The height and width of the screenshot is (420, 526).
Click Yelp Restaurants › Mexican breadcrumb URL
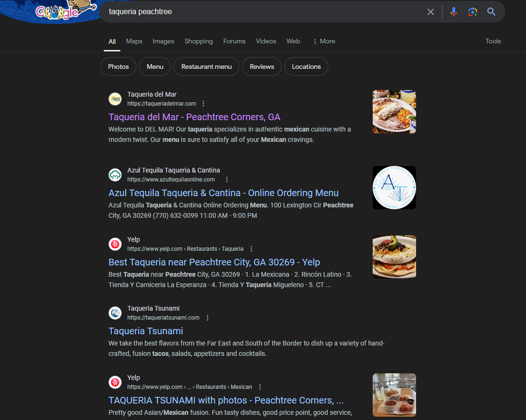[x=190, y=387]
